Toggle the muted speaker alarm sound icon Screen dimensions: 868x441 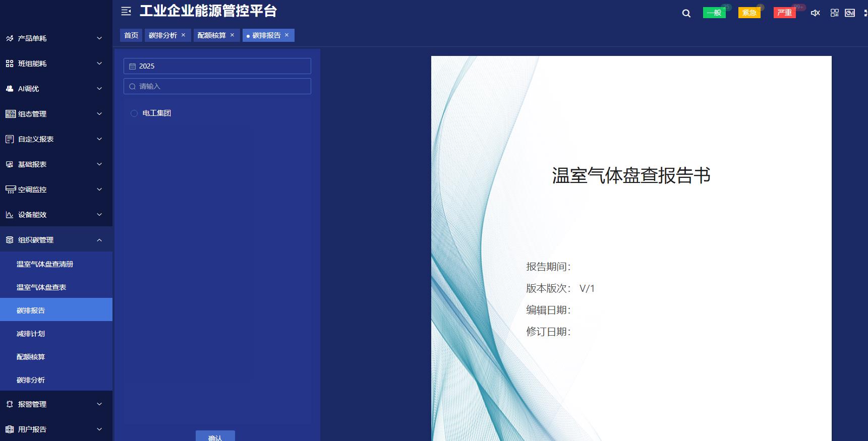tap(815, 13)
